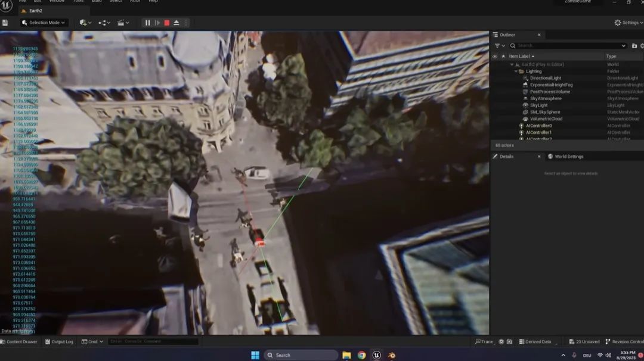Image resolution: width=644 pixels, height=361 pixels.
Task: Pause the play-in-editor simulation
Action: click(147, 23)
